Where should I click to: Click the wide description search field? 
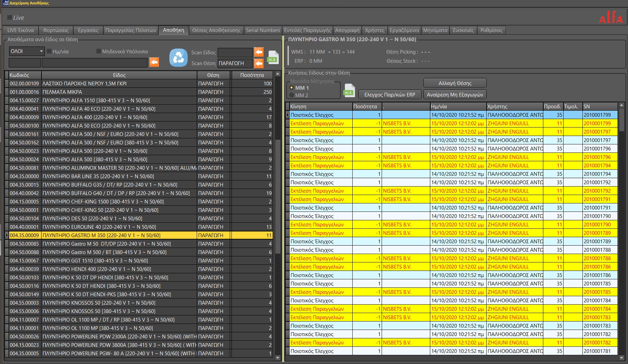point(94,63)
